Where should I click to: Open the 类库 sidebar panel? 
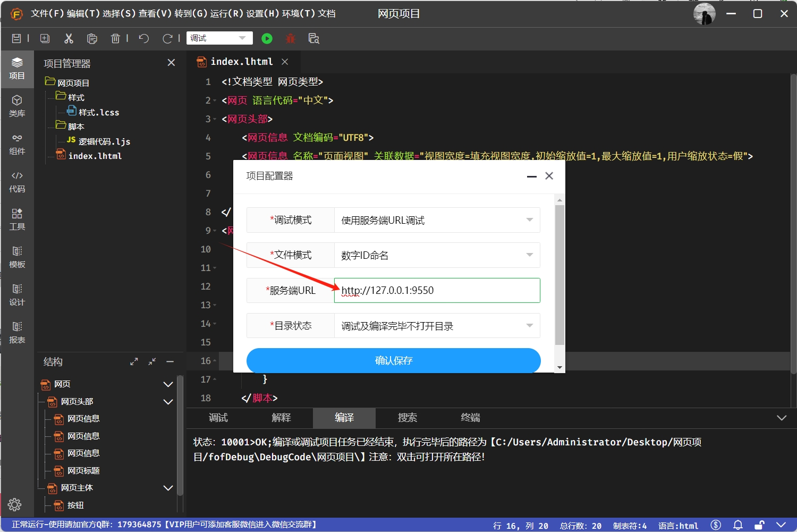click(17, 107)
